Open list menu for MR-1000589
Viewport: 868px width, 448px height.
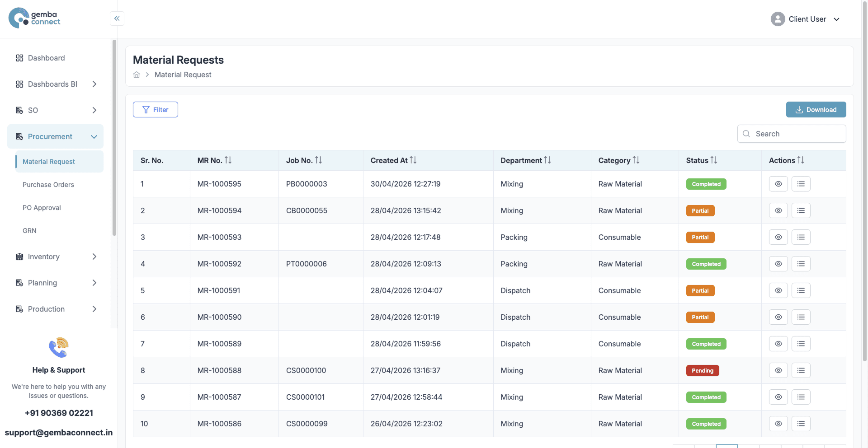801,344
